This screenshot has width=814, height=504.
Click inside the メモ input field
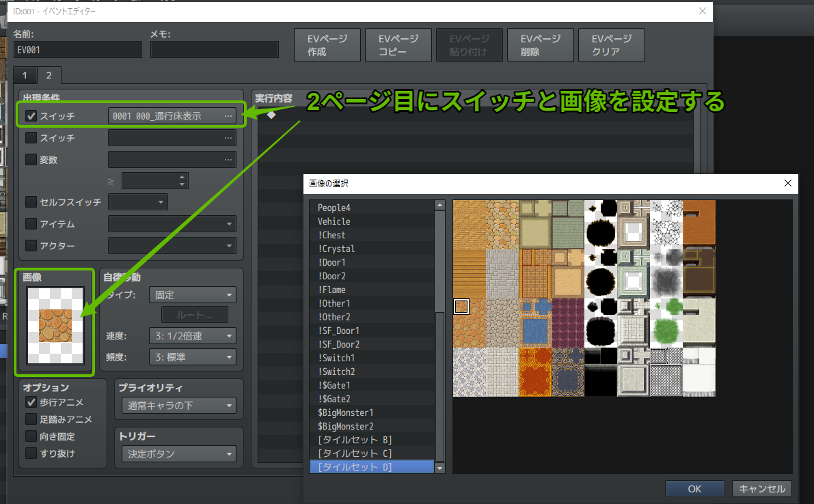click(214, 49)
